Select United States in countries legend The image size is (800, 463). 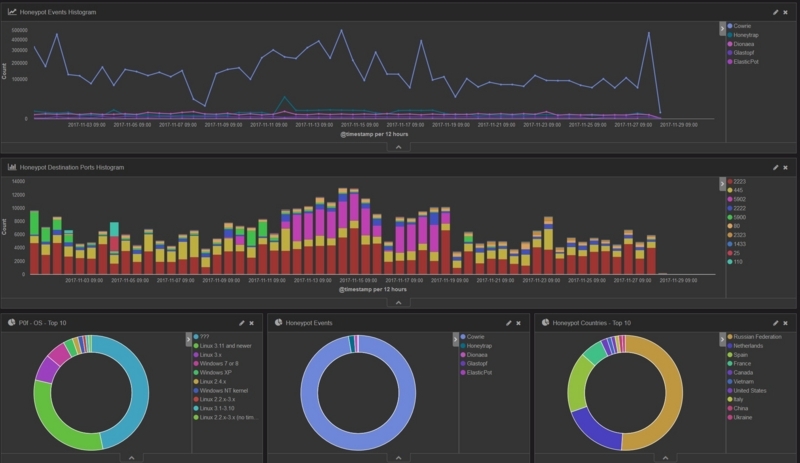click(749, 391)
